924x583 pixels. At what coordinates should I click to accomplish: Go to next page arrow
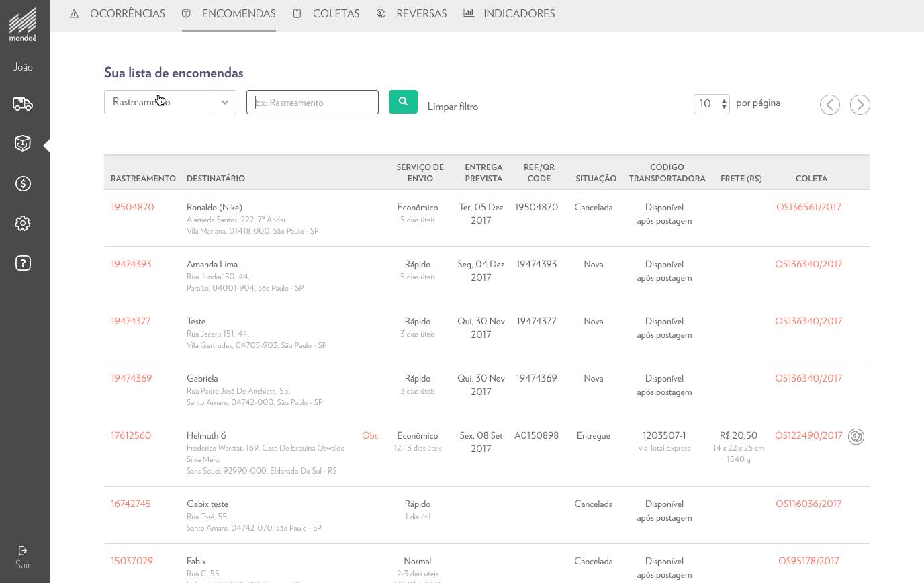860,105
